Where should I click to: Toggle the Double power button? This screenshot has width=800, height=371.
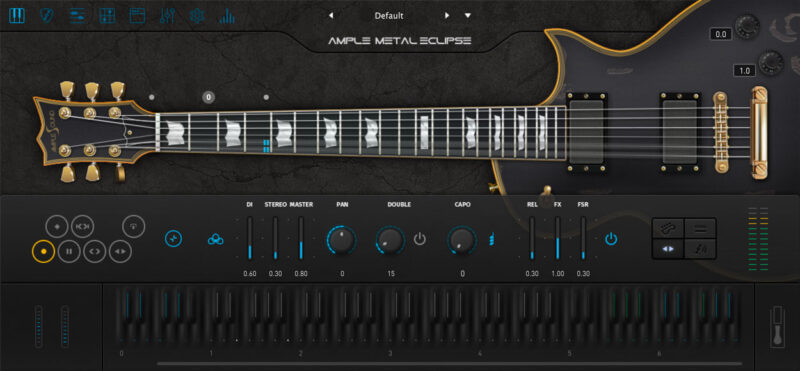click(419, 239)
